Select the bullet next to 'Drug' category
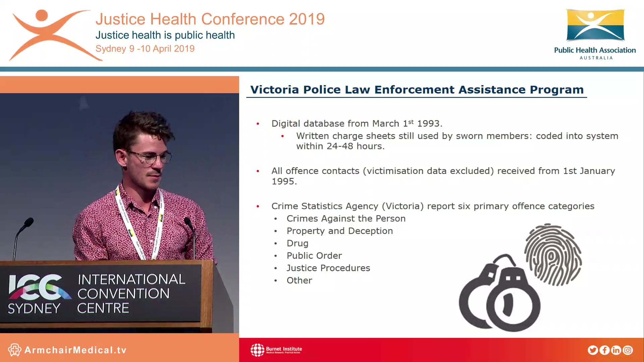This screenshot has height=362, width=644. pyautogui.click(x=275, y=244)
